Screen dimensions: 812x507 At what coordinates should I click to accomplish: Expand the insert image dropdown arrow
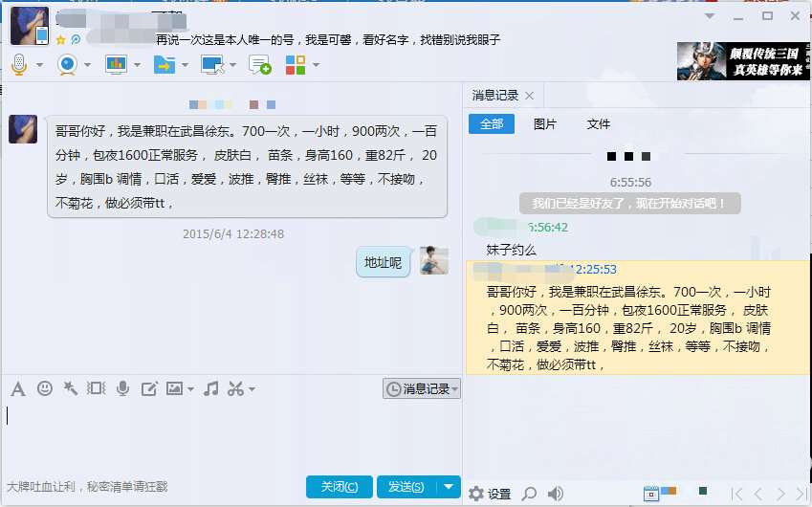click(190, 389)
